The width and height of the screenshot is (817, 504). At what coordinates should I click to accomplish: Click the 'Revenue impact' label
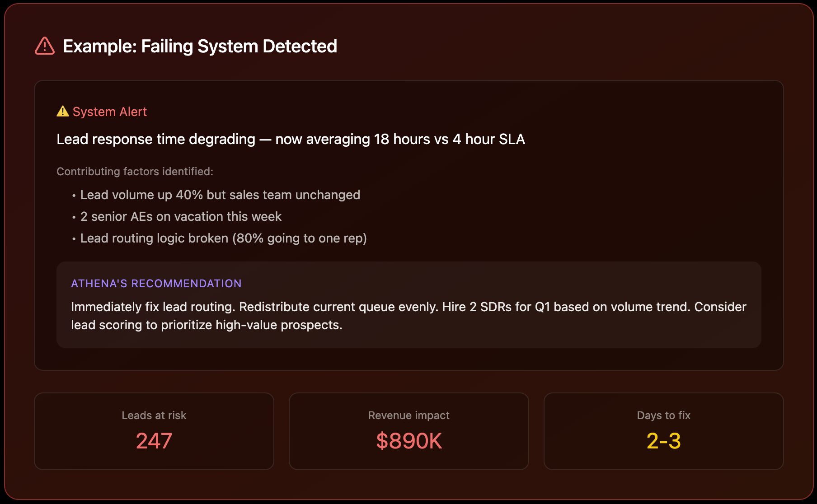click(x=408, y=415)
